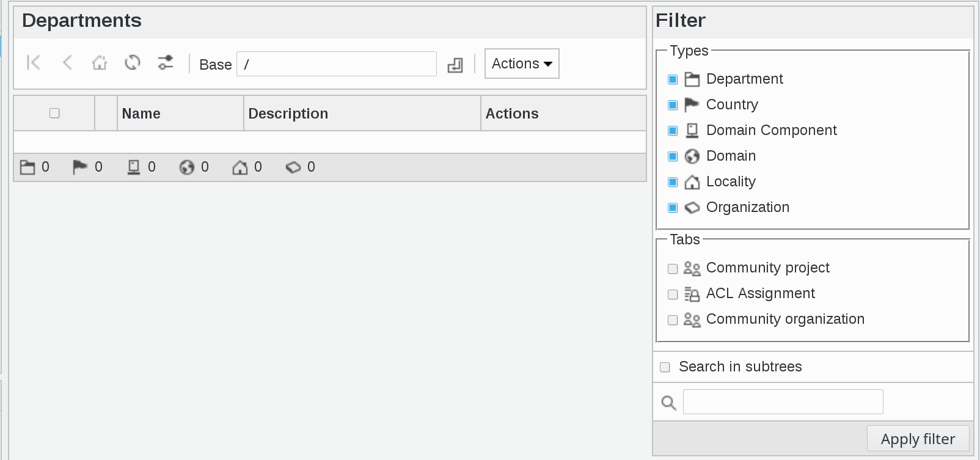The image size is (980, 460).
Task: Click the Country type label
Action: [732, 105]
